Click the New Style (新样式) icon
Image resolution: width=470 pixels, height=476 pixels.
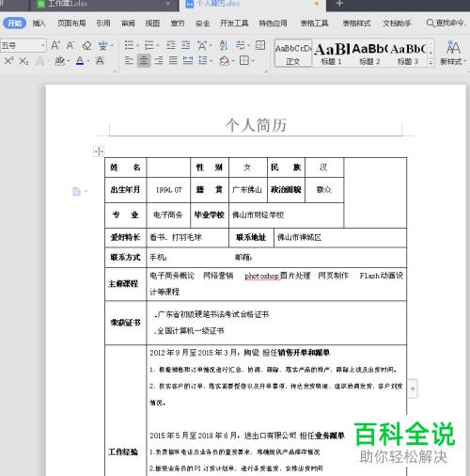453,53
